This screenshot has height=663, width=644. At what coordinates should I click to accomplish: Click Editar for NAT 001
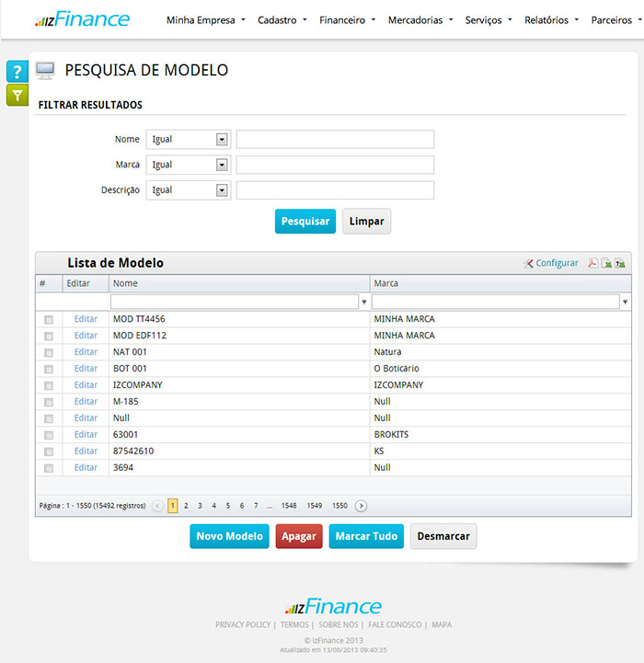pyautogui.click(x=86, y=352)
